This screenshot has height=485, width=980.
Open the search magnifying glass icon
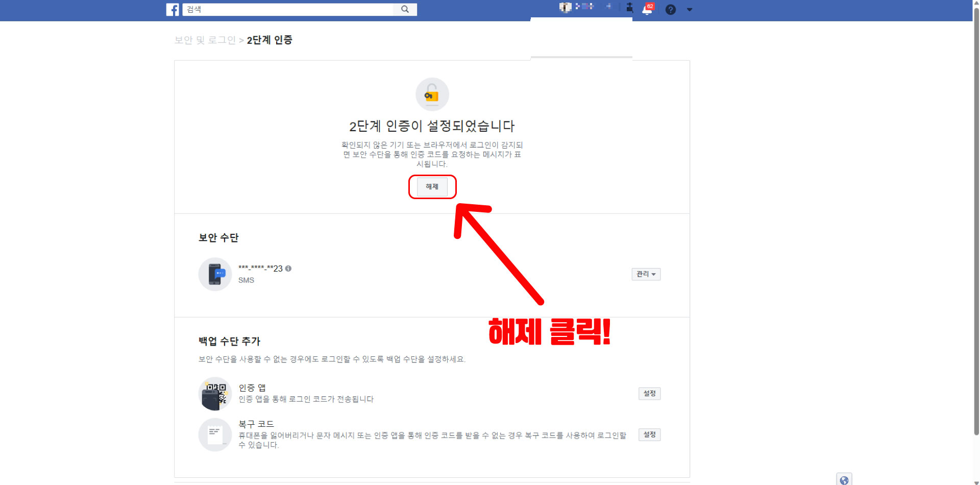pos(405,9)
